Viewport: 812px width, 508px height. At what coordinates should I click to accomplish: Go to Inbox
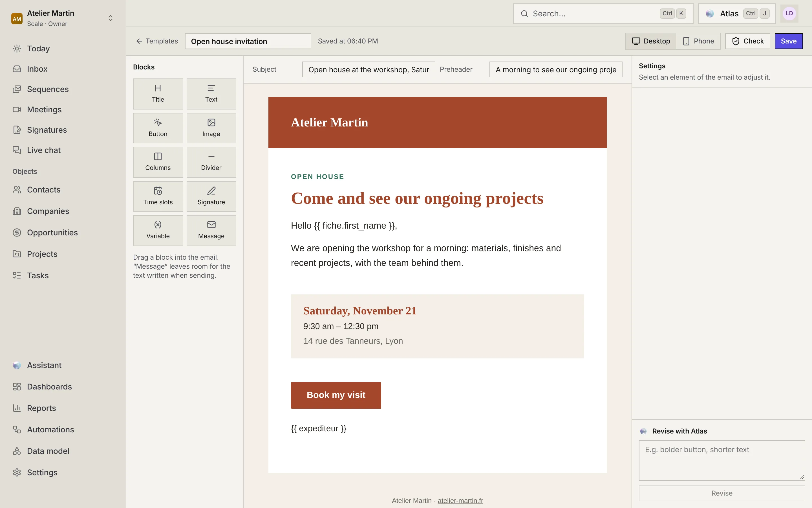click(63, 69)
